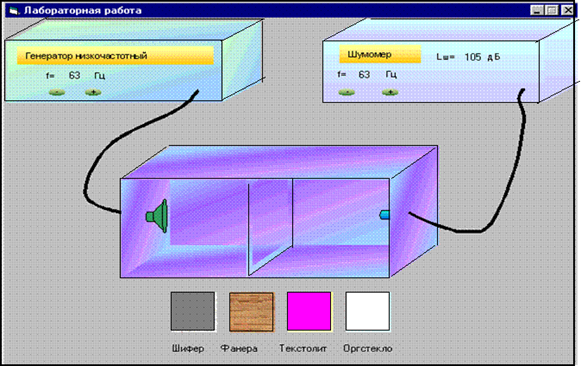This screenshot has height=366, width=581.
Task: Increase generator frequency with plus button
Action: [93, 92]
